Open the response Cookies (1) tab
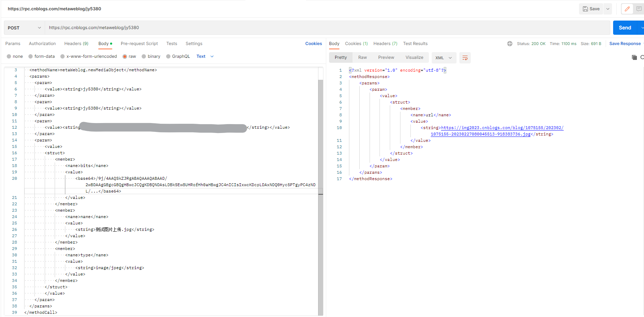This screenshot has height=317, width=644. 356,44
